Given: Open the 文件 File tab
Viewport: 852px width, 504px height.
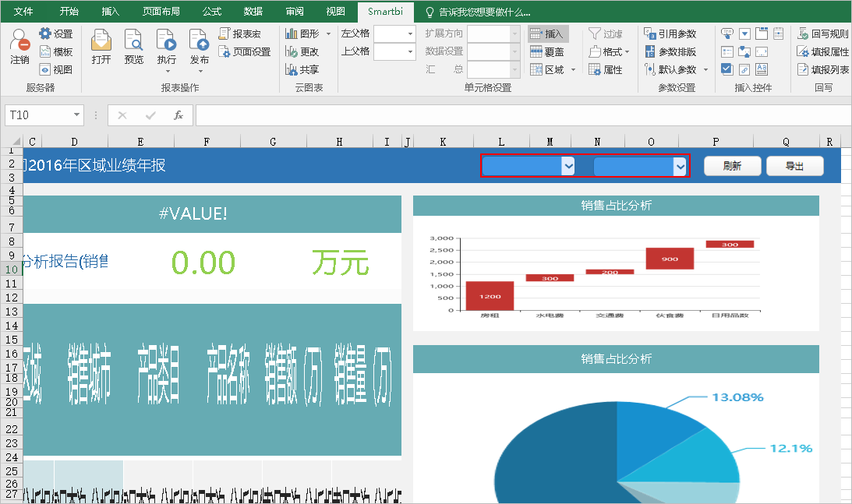Looking at the screenshot, I should tap(23, 12).
